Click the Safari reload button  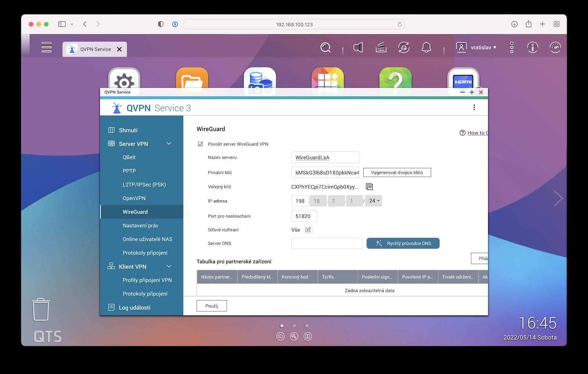(399, 24)
